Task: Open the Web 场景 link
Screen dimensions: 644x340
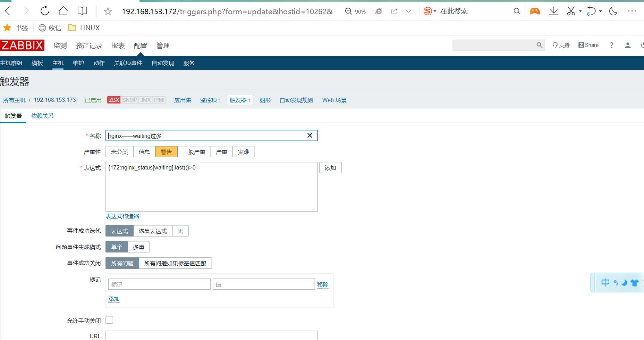Action: pyautogui.click(x=334, y=100)
